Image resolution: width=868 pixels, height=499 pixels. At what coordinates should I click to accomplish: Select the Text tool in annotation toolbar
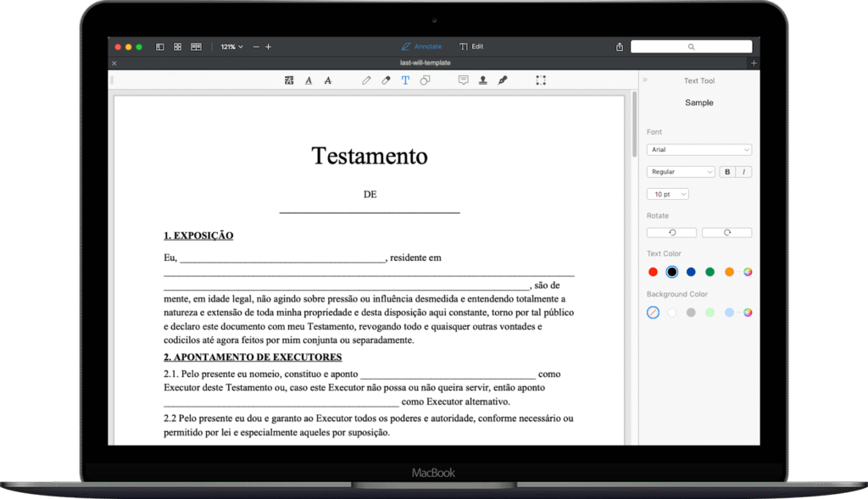(x=405, y=80)
